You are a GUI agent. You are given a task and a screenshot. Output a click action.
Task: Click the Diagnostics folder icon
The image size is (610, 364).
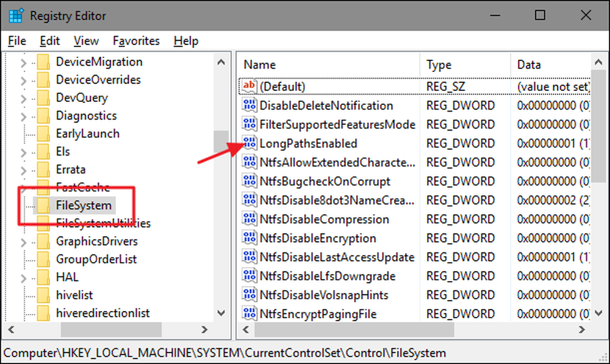point(43,115)
